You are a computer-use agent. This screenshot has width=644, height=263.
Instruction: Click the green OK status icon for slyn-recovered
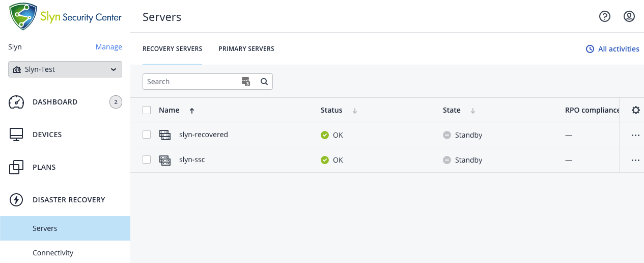point(325,135)
